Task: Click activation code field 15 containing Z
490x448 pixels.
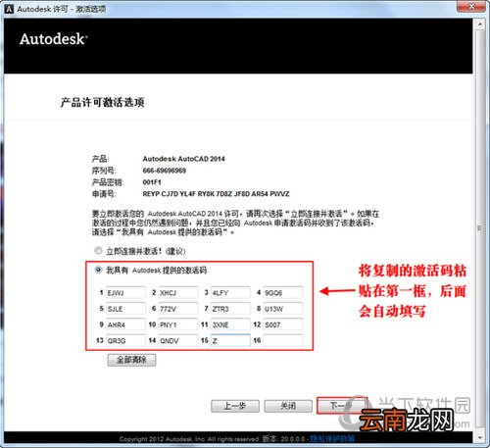Action: pos(230,340)
